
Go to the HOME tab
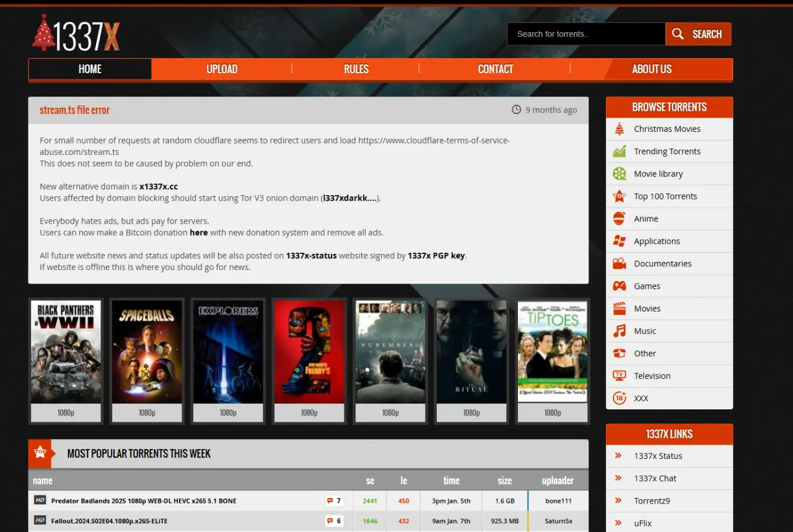pyautogui.click(x=90, y=69)
